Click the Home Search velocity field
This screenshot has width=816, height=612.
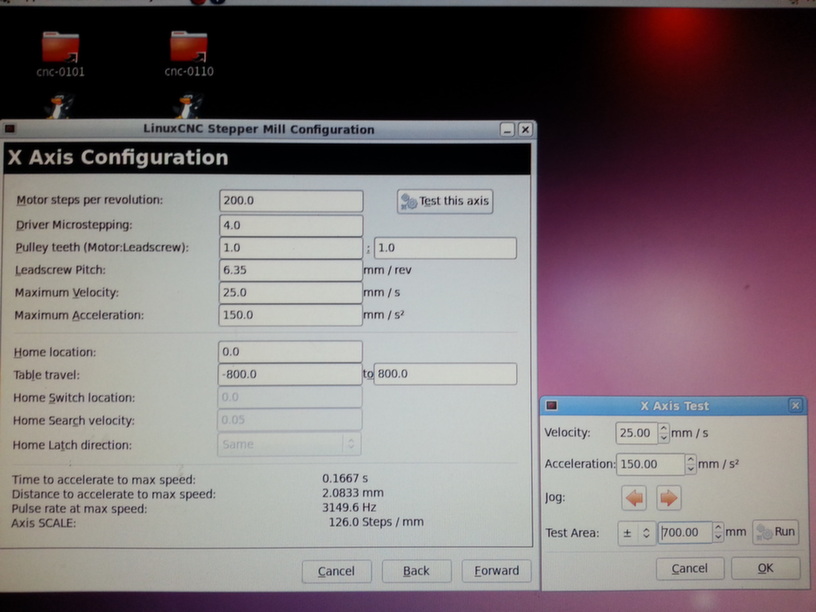[x=290, y=420]
